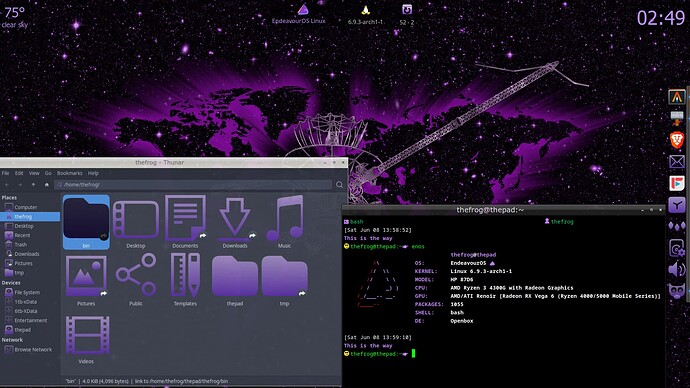Click the 75° clear sky weather widget
This screenshot has height=388, width=690.
[15, 17]
